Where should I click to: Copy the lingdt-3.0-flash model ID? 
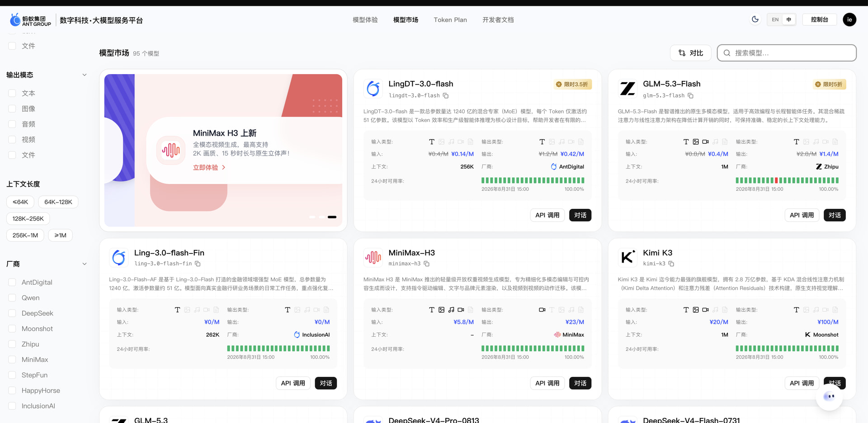(446, 96)
